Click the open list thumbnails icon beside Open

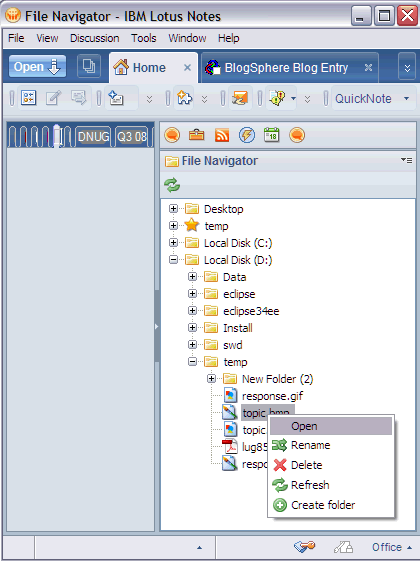click(x=89, y=67)
